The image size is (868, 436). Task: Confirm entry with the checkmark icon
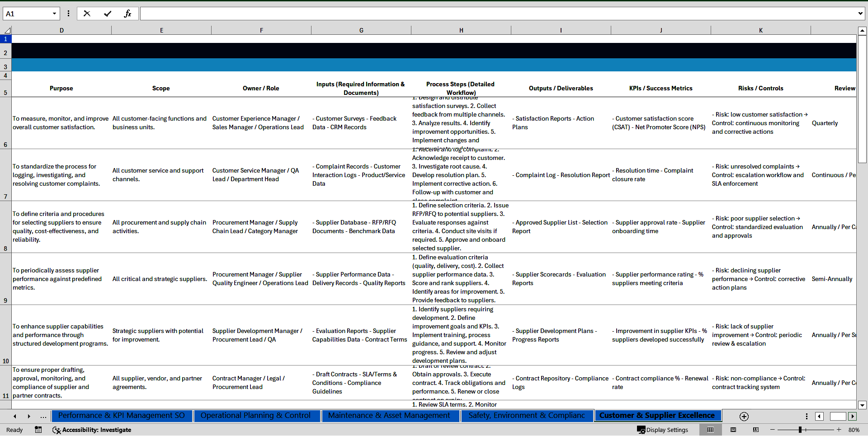coord(107,14)
